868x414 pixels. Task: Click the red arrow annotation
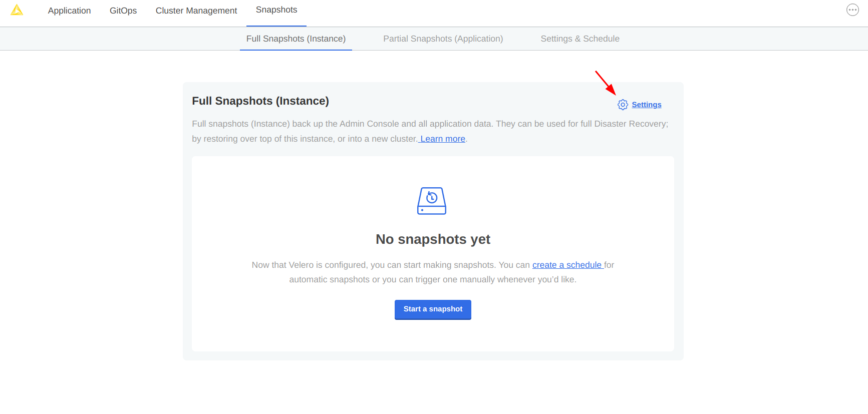coord(605,83)
